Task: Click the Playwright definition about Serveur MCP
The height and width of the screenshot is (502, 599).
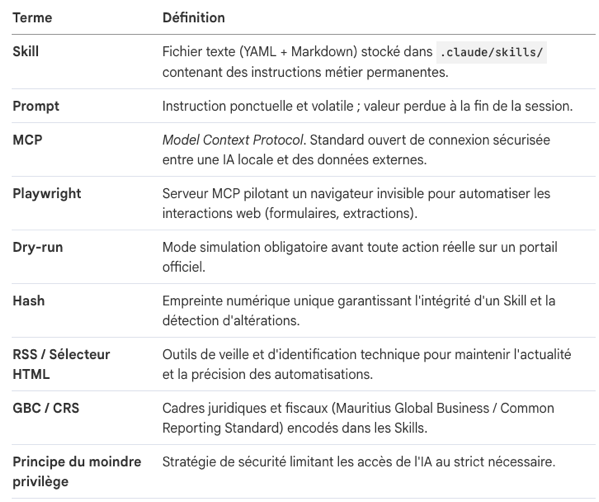Action: click(x=356, y=203)
